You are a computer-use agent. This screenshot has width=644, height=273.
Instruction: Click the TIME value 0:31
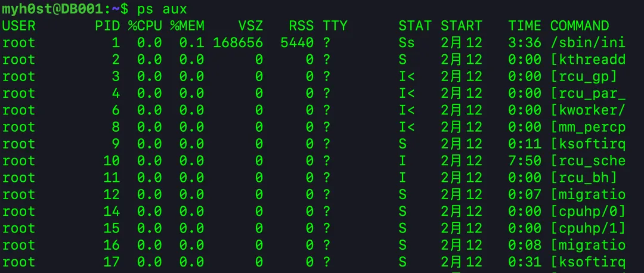(525, 262)
